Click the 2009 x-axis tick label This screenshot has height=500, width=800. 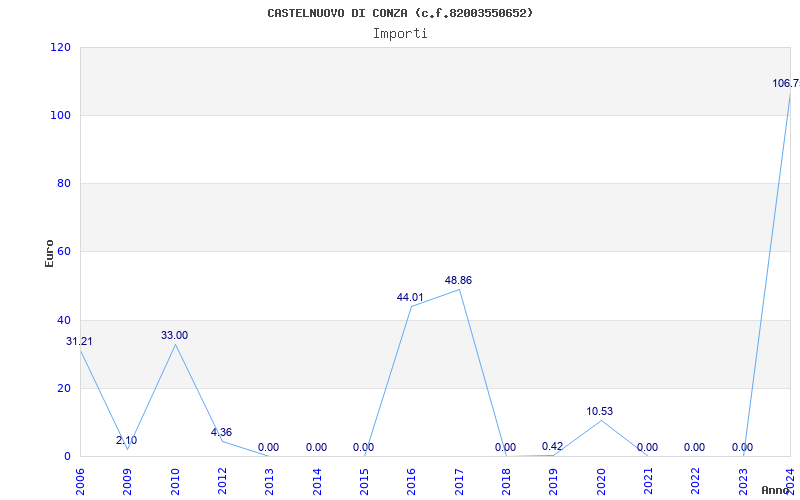128,482
